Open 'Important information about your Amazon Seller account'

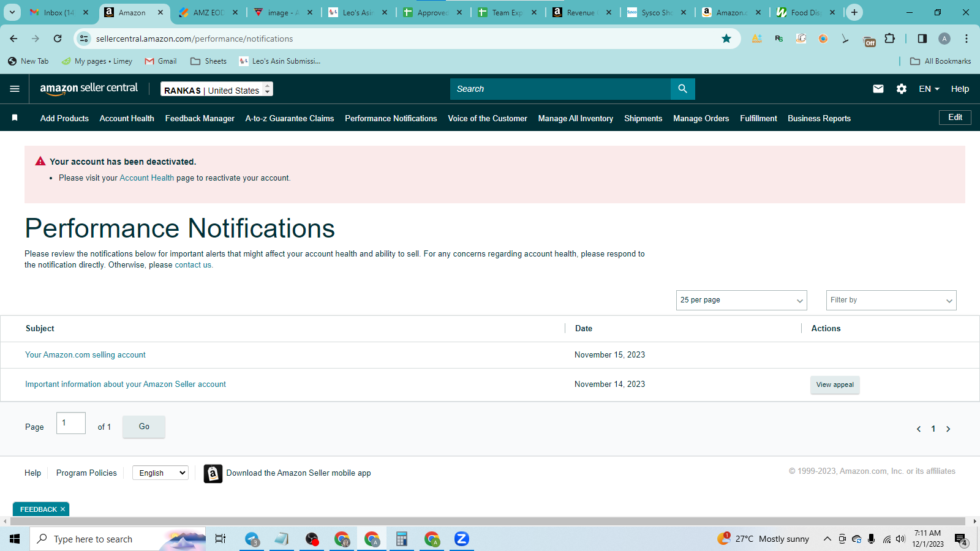coord(126,384)
